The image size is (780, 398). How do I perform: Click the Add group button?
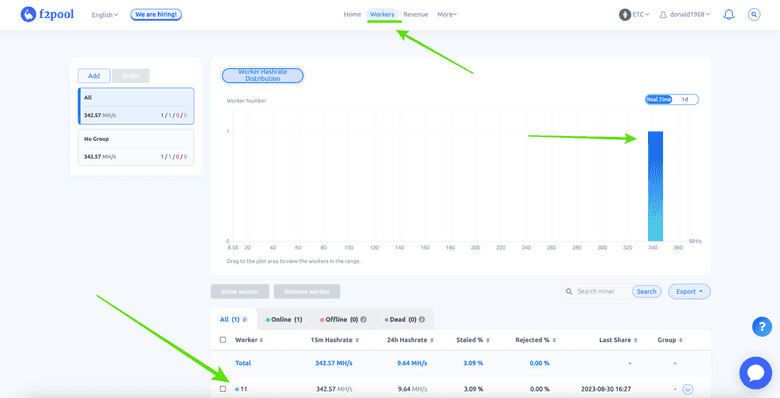[x=94, y=76]
